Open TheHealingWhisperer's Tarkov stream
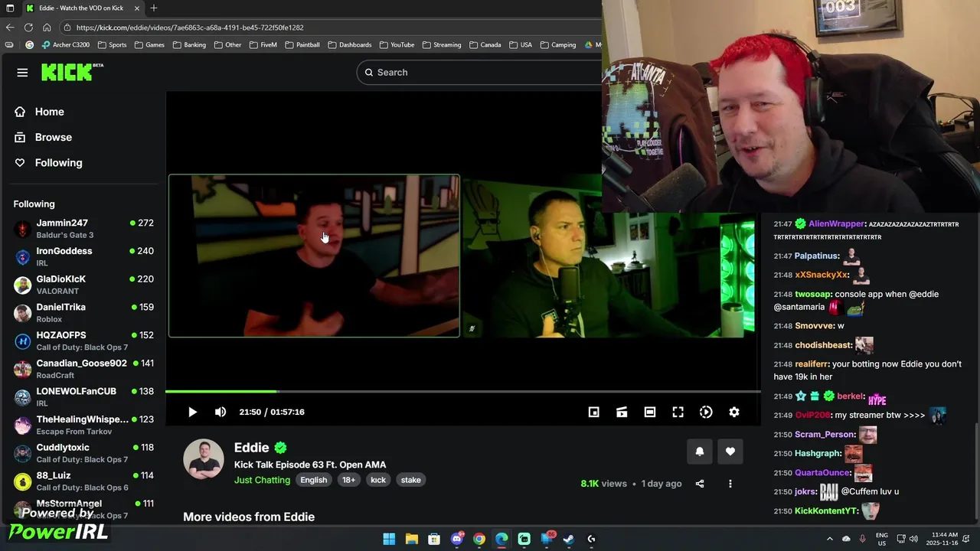Viewport: 980px width, 551px height. (x=83, y=425)
